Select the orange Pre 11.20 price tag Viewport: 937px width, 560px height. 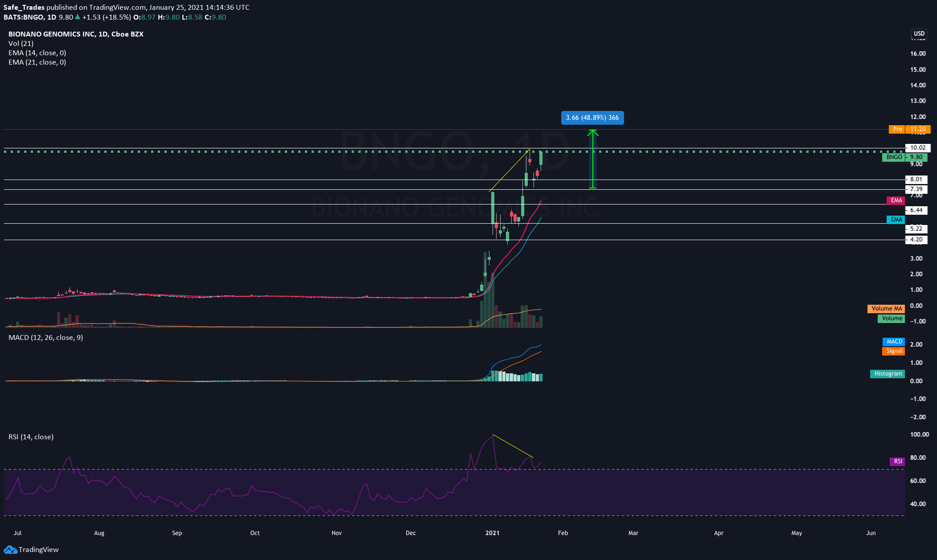(x=909, y=129)
